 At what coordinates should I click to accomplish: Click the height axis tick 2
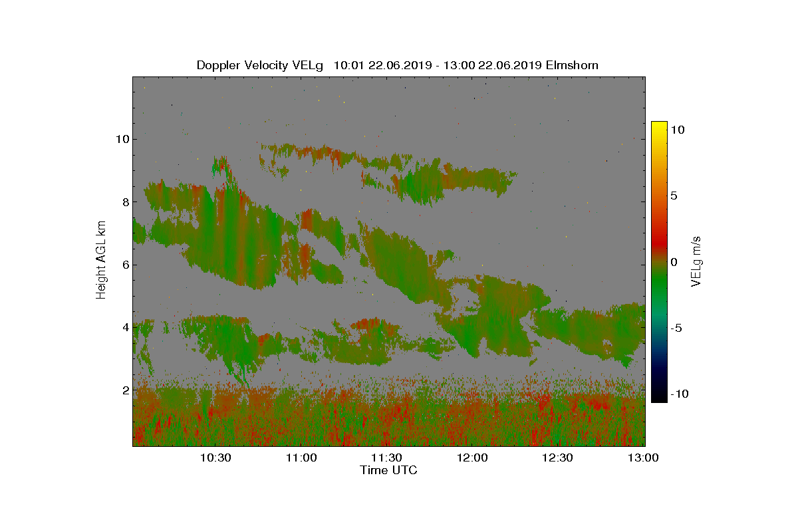coord(124,390)
